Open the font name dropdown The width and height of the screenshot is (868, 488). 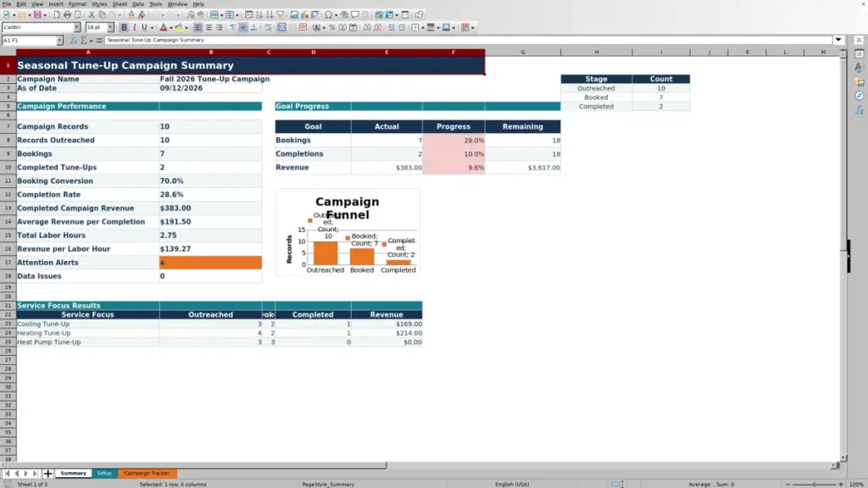pos(77,27)
